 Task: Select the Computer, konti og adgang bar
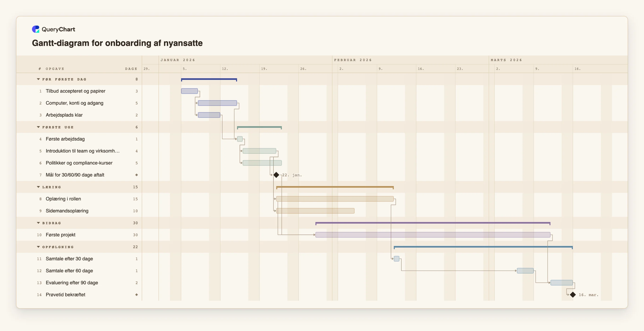217,103
